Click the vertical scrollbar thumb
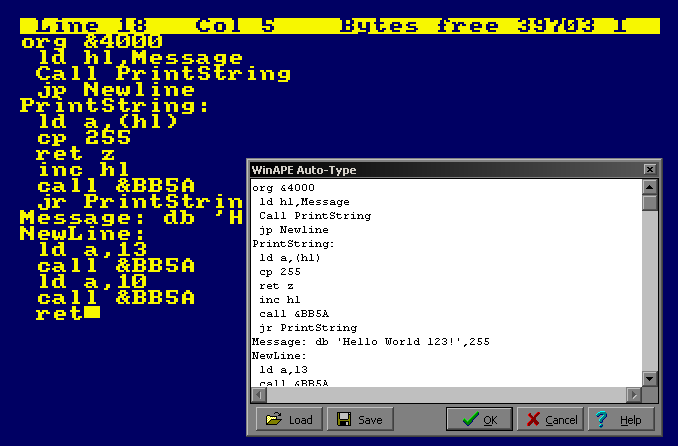The height and width of the screenshot is (446, 678). (x=649, y=202)
